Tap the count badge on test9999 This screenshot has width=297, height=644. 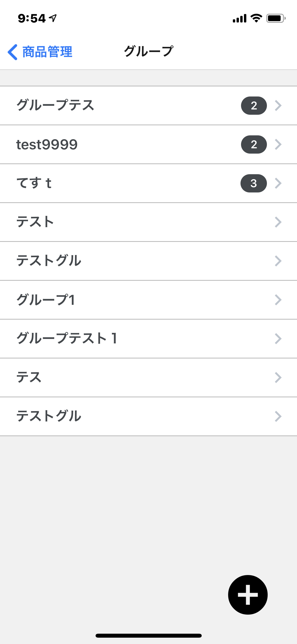coord(254,144)
